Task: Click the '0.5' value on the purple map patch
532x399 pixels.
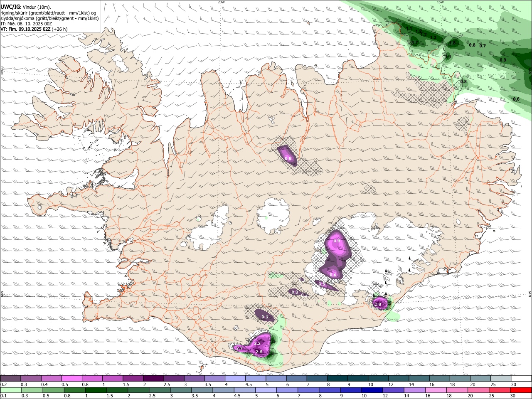Action: (x=321, y=284)
